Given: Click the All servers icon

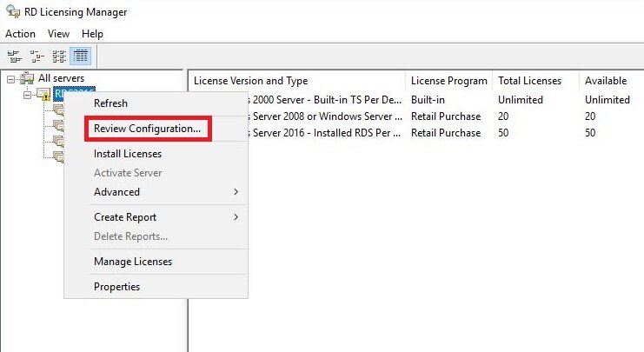Looking at the screenshot, I should click(x=27, y=77).
